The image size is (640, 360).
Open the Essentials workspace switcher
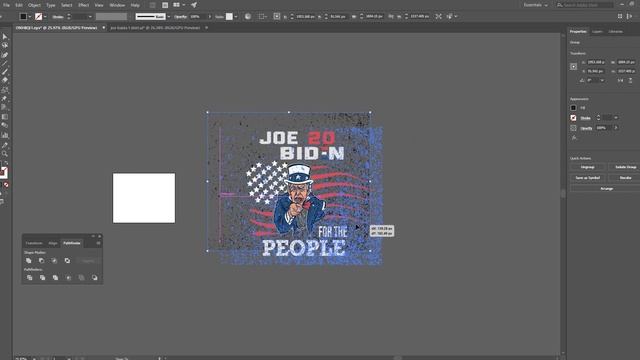(536, 5)
